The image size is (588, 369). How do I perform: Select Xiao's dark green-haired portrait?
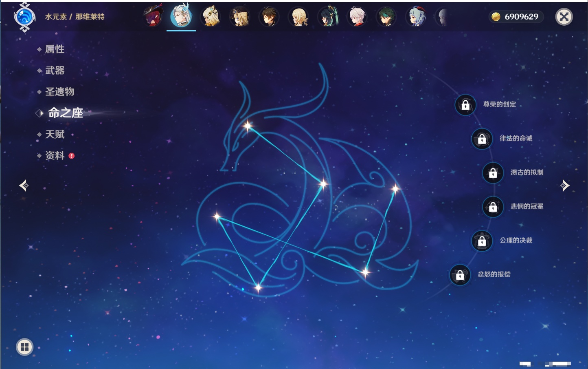(386, 17)
